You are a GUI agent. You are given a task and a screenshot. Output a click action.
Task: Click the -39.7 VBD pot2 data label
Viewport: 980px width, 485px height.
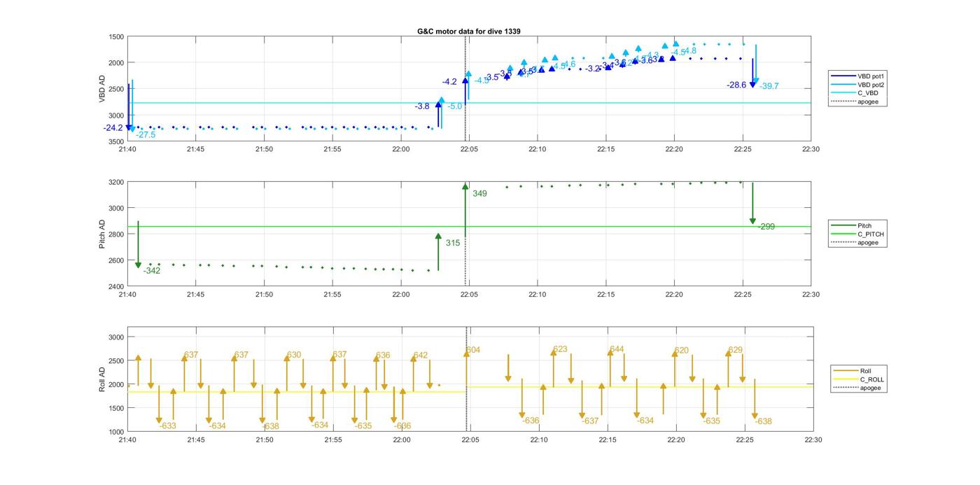[x=769, y=86]
